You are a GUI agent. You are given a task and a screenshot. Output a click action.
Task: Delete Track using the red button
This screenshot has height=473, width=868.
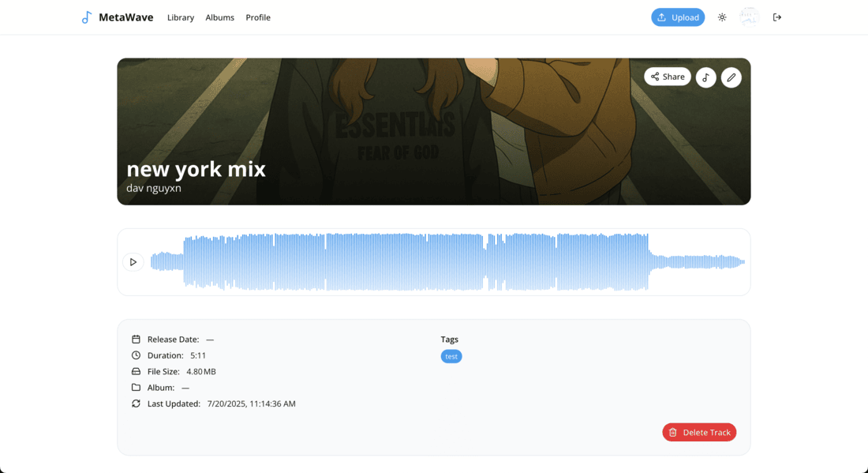pyautogui.click(x=699, y=433)
